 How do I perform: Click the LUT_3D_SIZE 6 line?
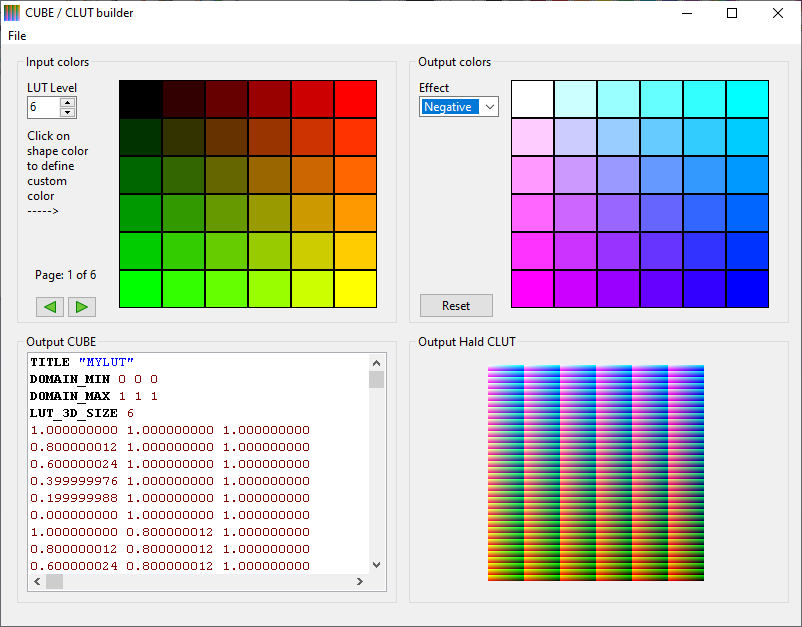pyautogui.click(x=82, y=413)
